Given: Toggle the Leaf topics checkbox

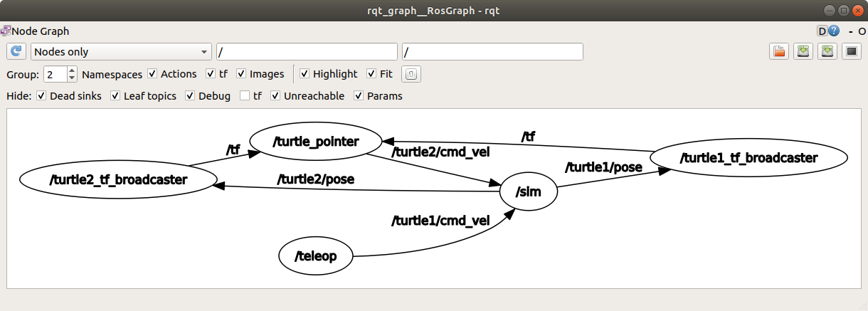Looking at the screenshot, I should pyautogui.click(x=115, y=96).
